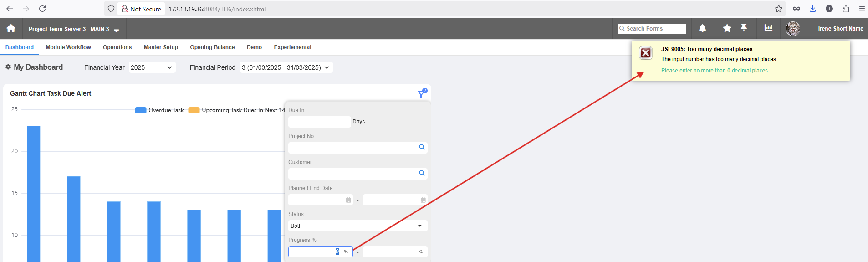Screen dimensions: 868x262
Task: Click the Due In days field
Action: 319,122
